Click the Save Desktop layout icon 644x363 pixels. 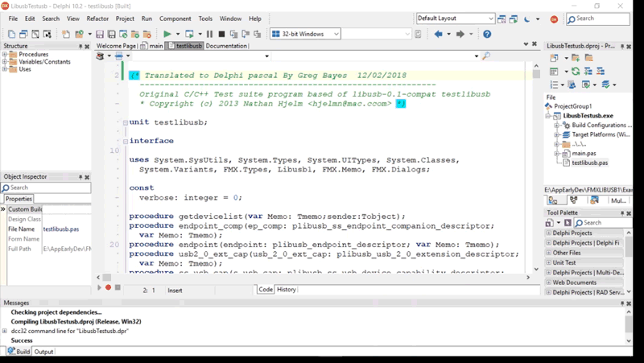tap(502, 19)
